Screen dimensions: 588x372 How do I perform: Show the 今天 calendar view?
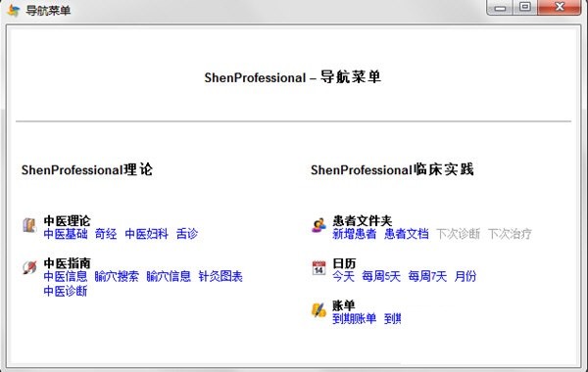click(344, 276)
